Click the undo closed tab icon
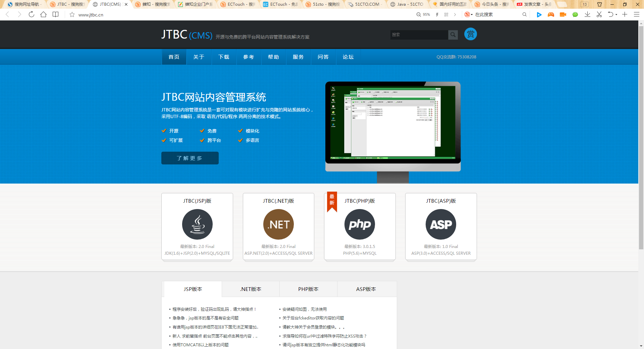The image size is (644, 349). pos(610,14)
